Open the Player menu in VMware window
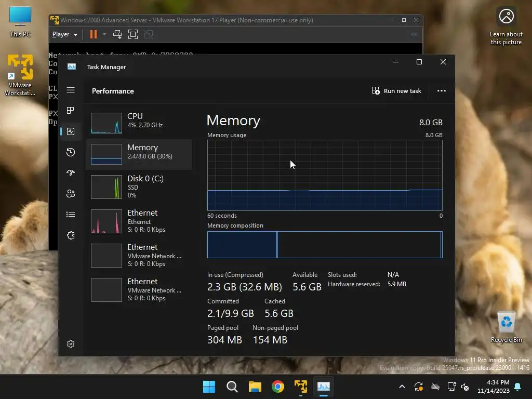This screenshot has width=532, height=399. point(65,34)
